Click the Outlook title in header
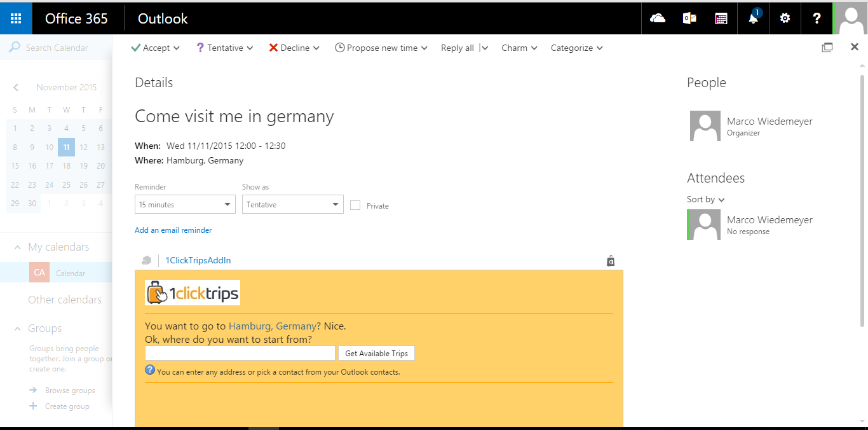The height and width of the screenshot is (430, 868). pos(163,18)
